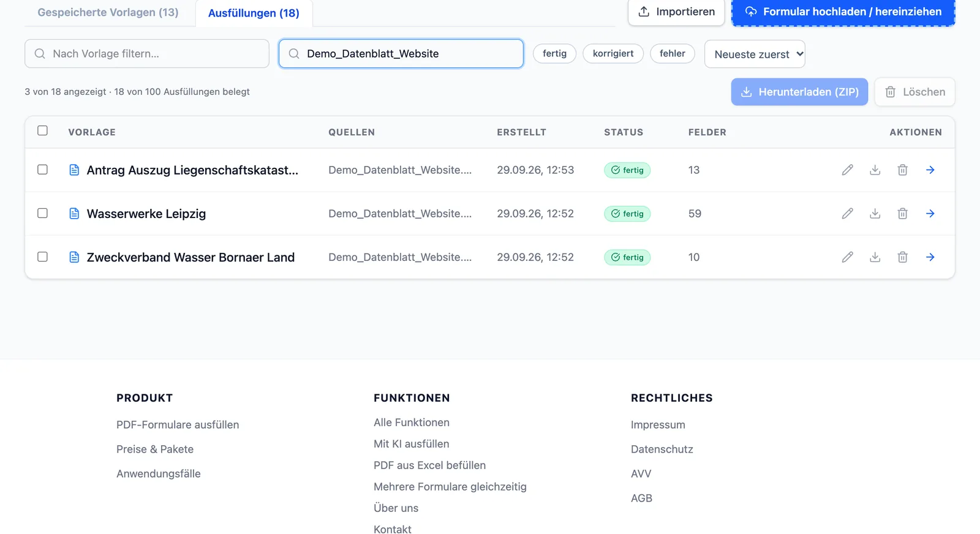
Task: Click magnifier icon in Demo_Datenblatt_Website search box
Action: tap(294, 54)
